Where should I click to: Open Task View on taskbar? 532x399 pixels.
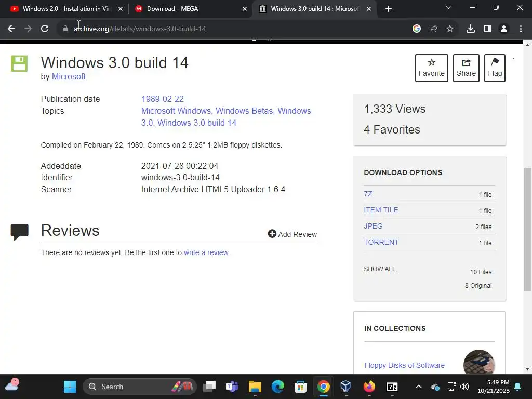pos(209,387)
